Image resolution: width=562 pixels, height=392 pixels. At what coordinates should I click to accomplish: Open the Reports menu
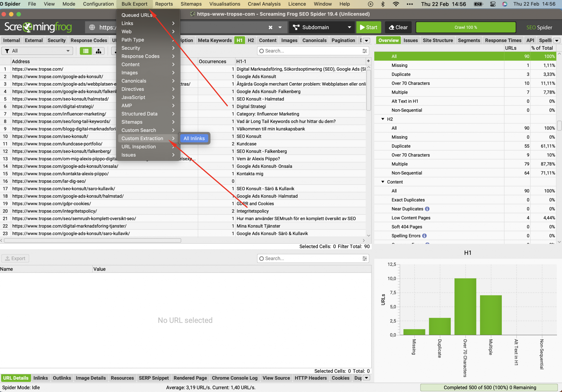[x=164, y=4]
